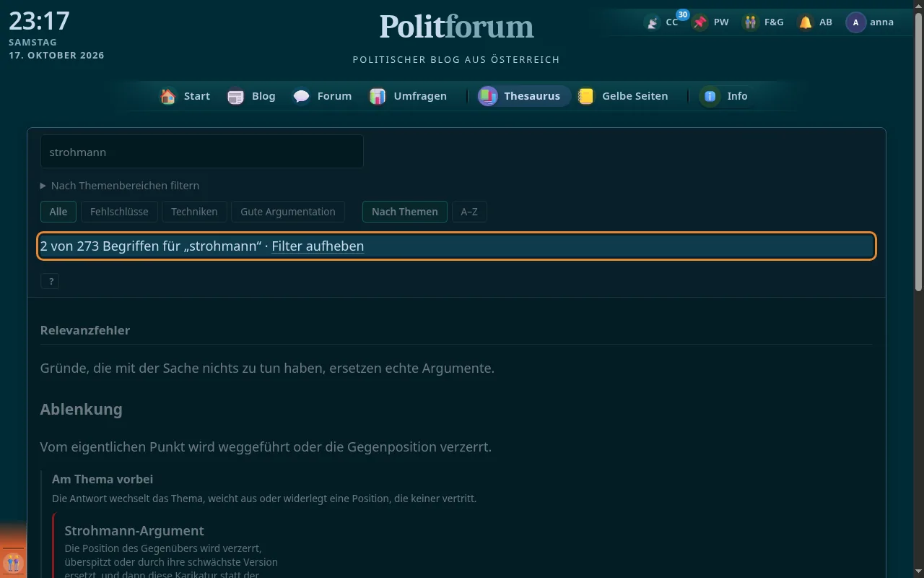Open the Strohmann-Argument entry
This screenshot has width=924, height=578.
point(134,530)
